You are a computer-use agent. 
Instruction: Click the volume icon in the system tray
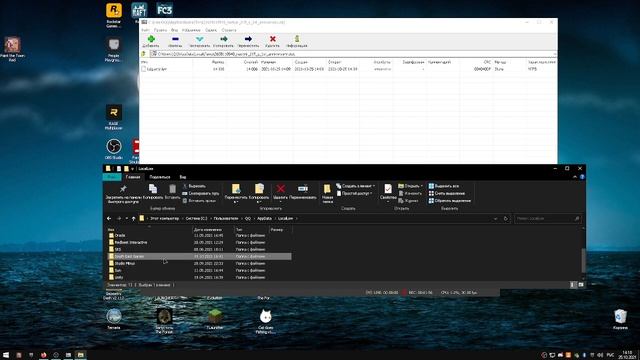tap(600, 355)
